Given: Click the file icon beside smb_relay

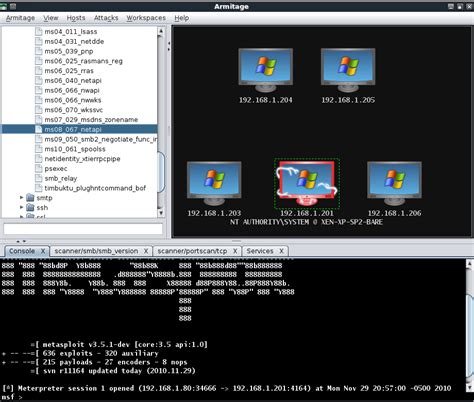Looking at the screenshot, I should (x=39, y=178).
